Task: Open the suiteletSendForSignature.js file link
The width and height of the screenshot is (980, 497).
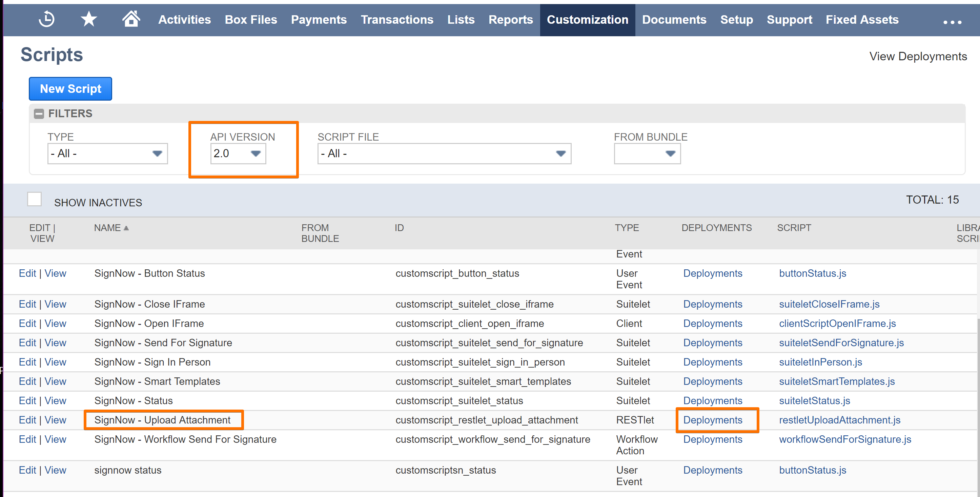Action: (x=841, y=343)
